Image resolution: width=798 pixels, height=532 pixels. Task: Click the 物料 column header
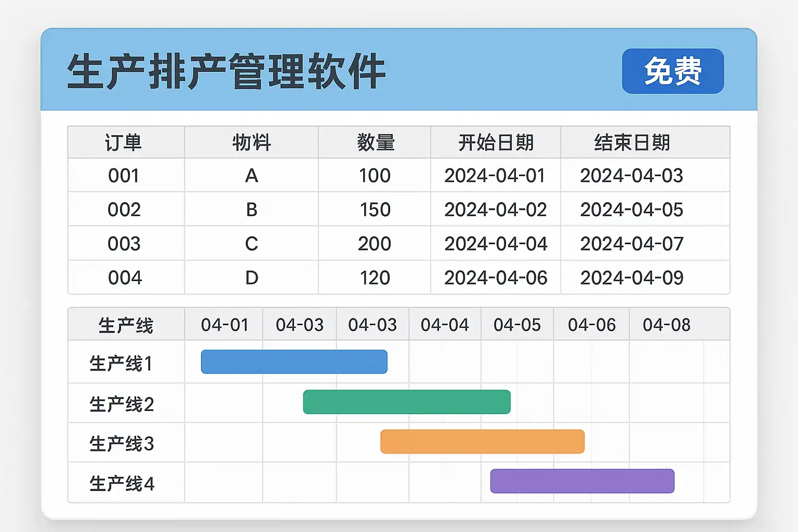(x=251, y=142)
